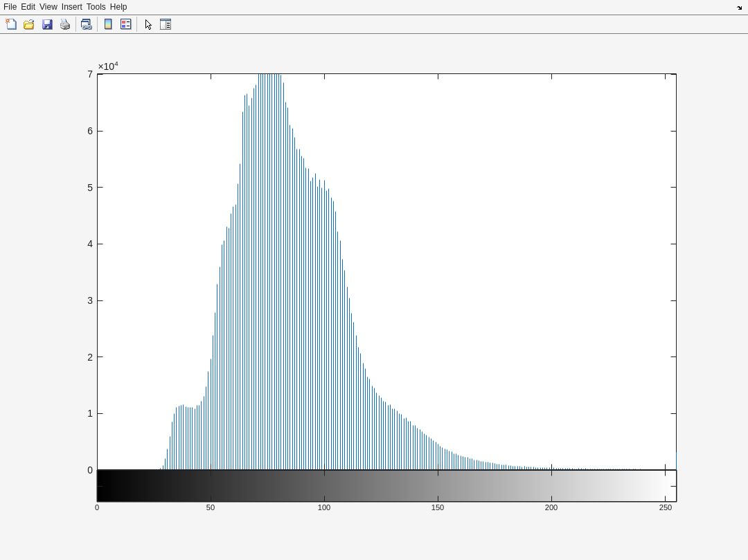Open a file with the folder icon
The image size is (748, 560).
pyautogui.click(x=29, y=24)
